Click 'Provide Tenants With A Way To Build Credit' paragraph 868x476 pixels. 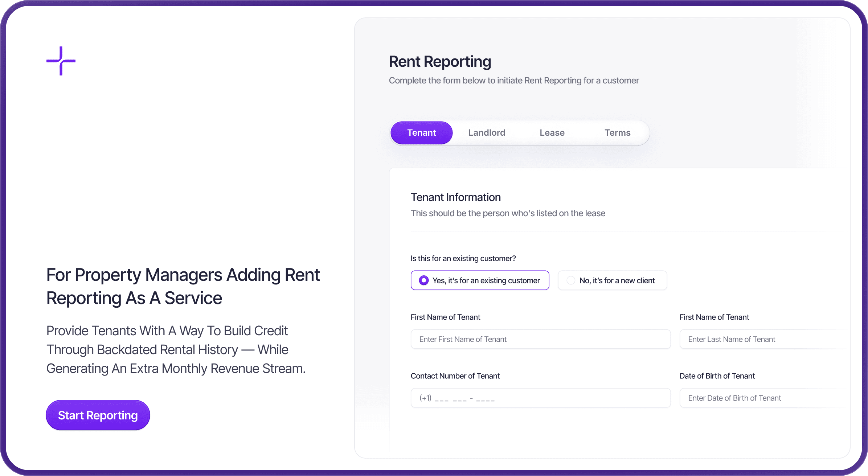tap(176, 350)
